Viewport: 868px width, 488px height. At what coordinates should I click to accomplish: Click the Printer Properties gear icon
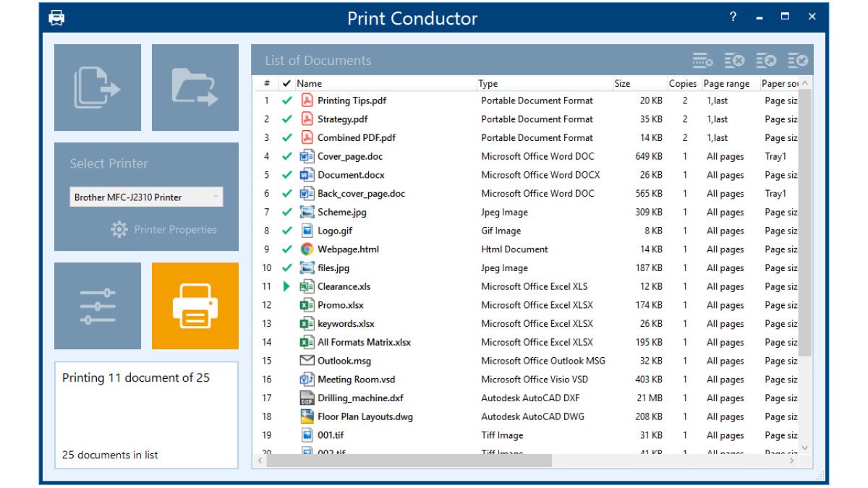point(119,230)
